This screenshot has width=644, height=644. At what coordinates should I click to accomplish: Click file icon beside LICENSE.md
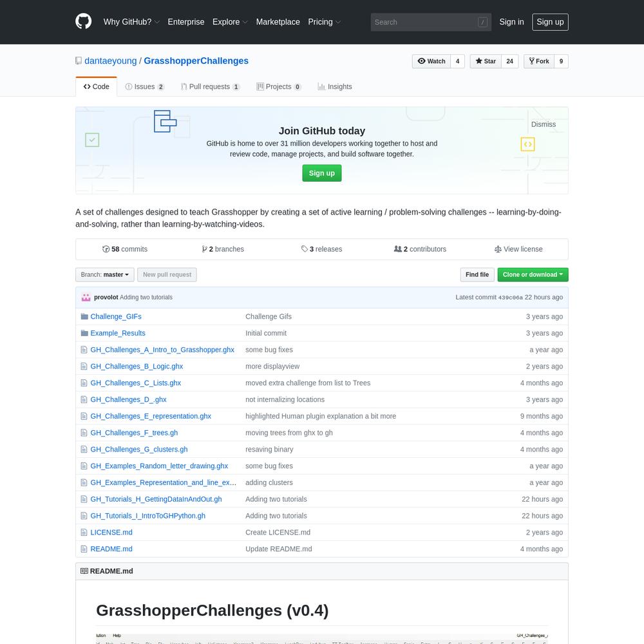84,533
